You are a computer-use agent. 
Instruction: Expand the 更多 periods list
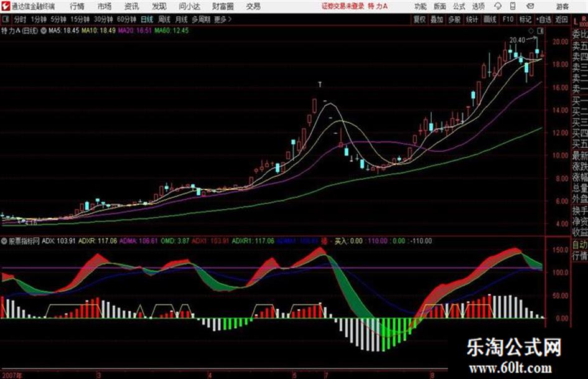(x=223, y=19)
